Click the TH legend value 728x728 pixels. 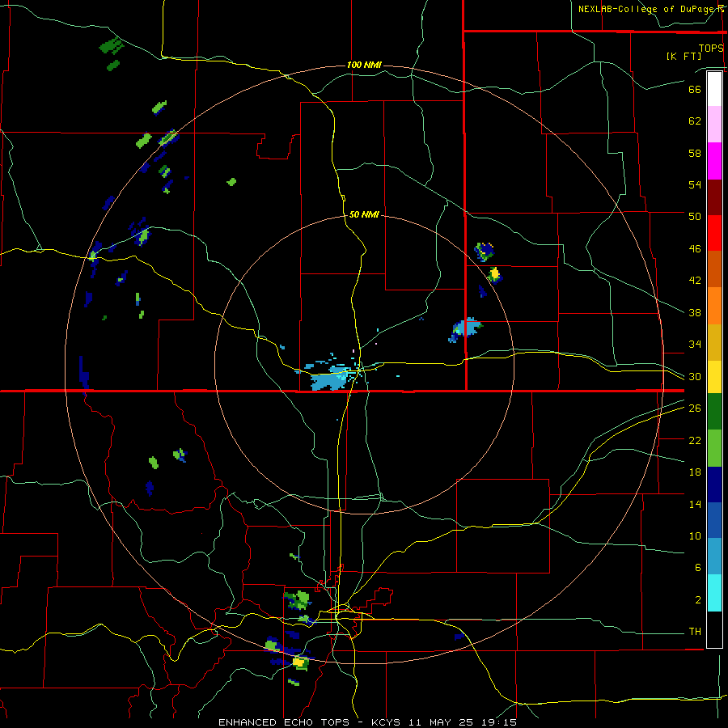click(695, 632)
